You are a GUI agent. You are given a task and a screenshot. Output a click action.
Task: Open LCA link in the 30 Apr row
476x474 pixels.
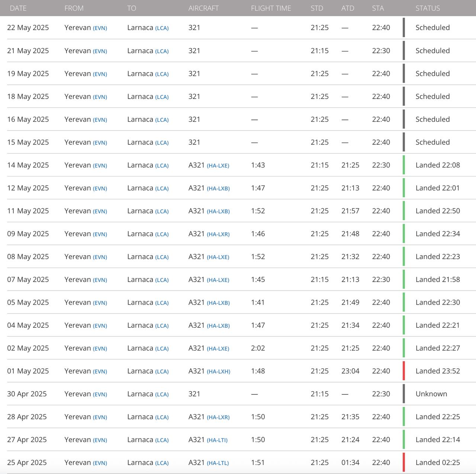[162, 394]
